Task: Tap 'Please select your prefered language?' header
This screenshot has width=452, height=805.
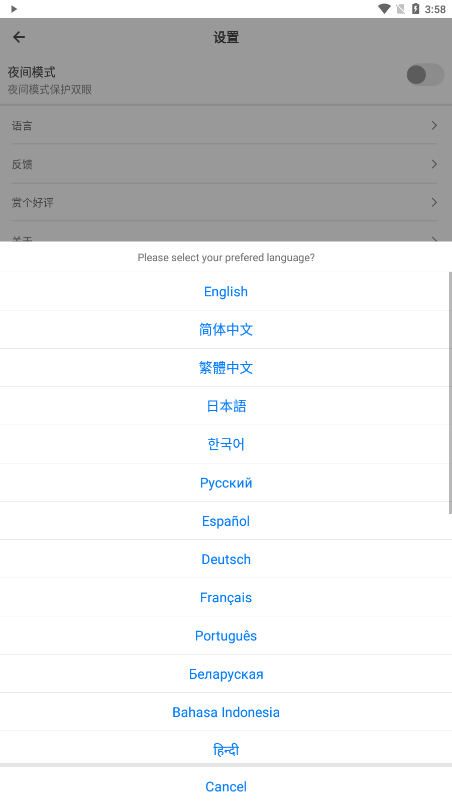Action: tap(226, 257)
